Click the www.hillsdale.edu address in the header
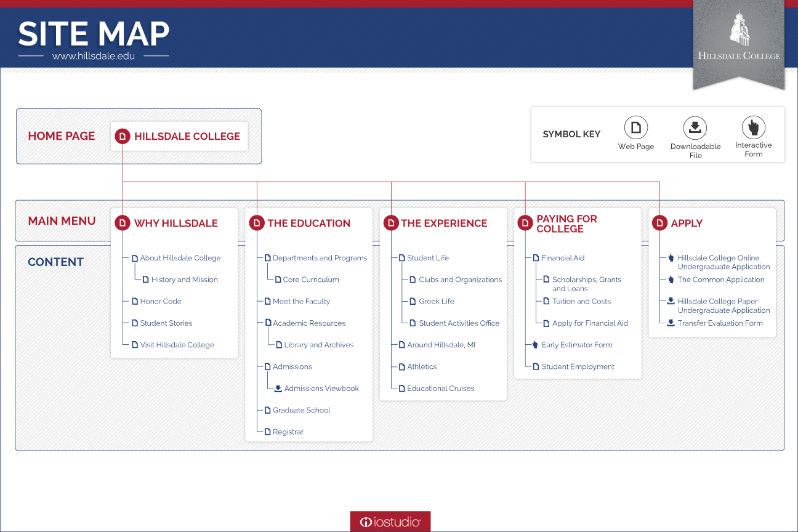Screen dimensions: 798x532 click(94, 55)
